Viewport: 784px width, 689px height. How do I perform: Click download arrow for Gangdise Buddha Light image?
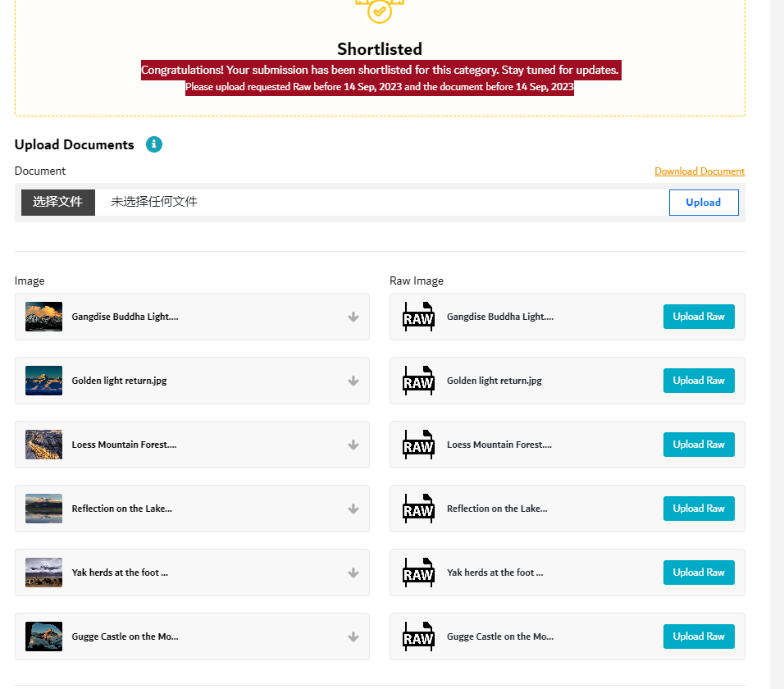tap(353, 317)
